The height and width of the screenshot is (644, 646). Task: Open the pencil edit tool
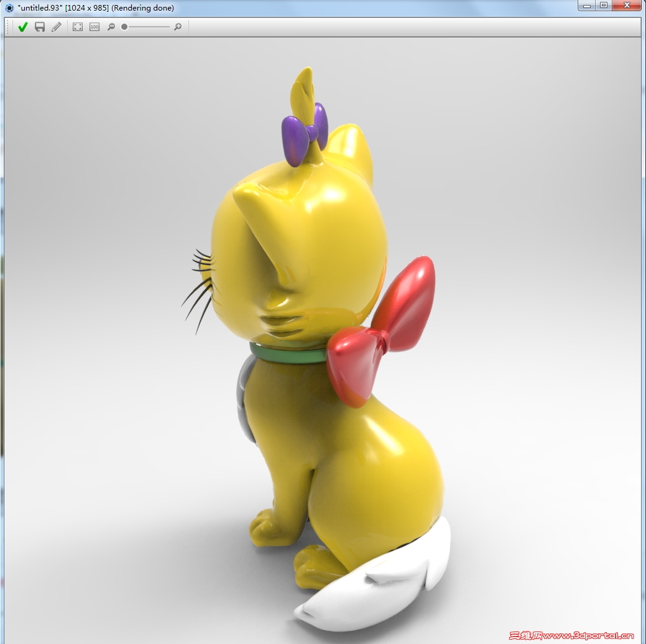pyautogui.click(x=57, y=27)
